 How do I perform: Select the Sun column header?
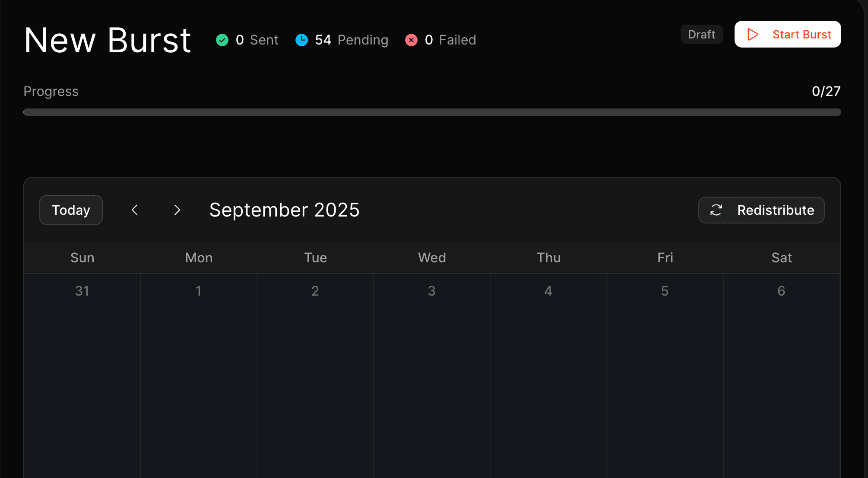click(82, 258)
